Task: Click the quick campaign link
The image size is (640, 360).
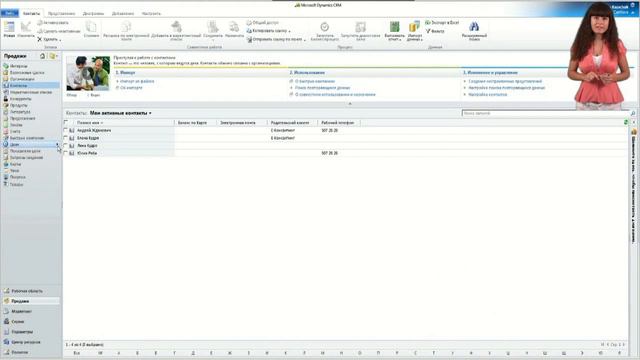Action: [x=315, y=81]
